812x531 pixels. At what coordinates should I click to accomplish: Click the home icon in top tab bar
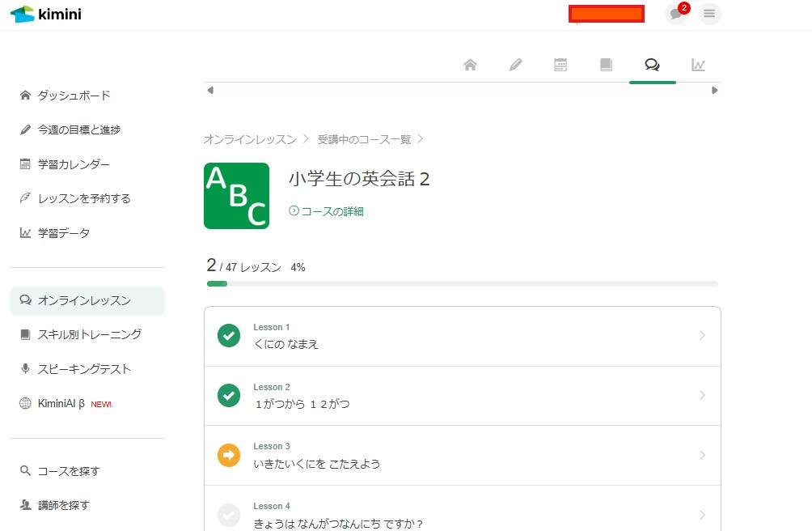pyautogui.click(x=470, y=66)
